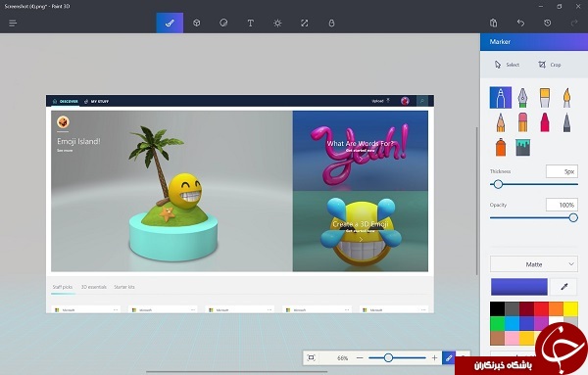Click the Opacity slider handle
Viewport: 588px width, 375px height.
[573, 217]
